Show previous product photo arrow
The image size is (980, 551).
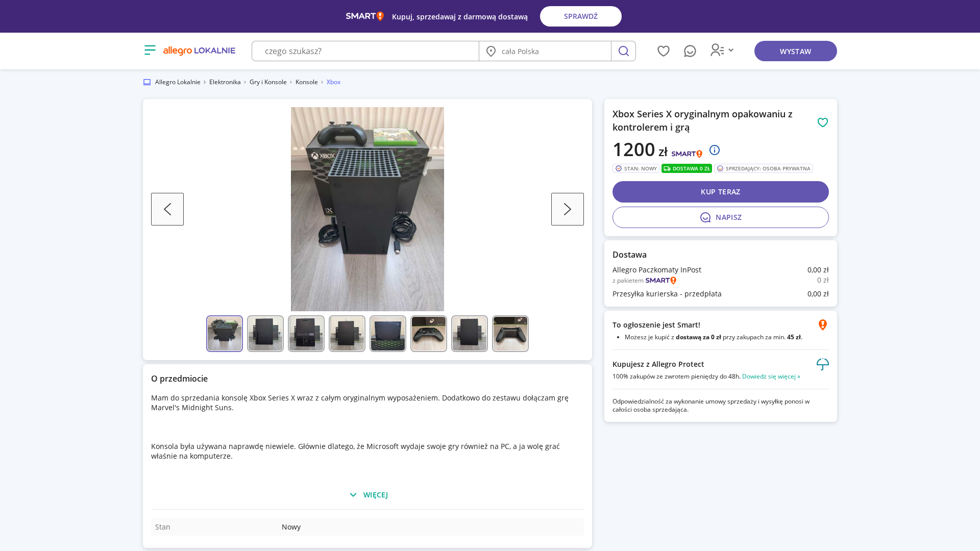167,209
